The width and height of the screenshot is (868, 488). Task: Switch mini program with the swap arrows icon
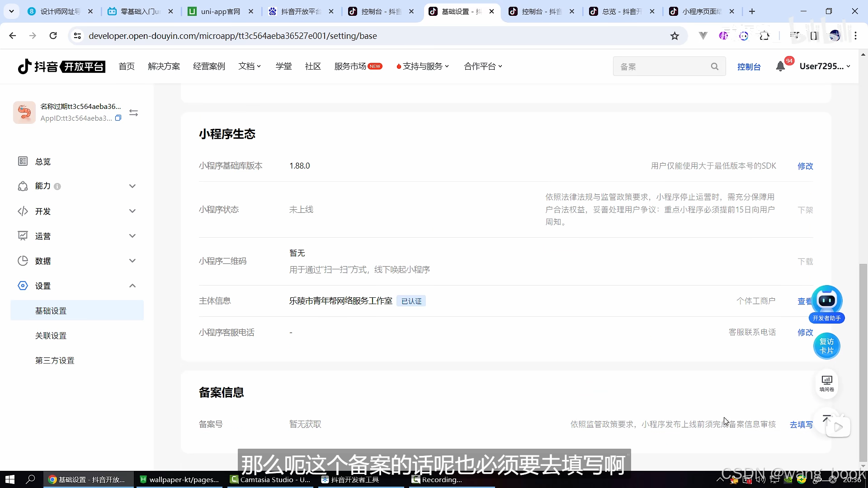(133, 113)
